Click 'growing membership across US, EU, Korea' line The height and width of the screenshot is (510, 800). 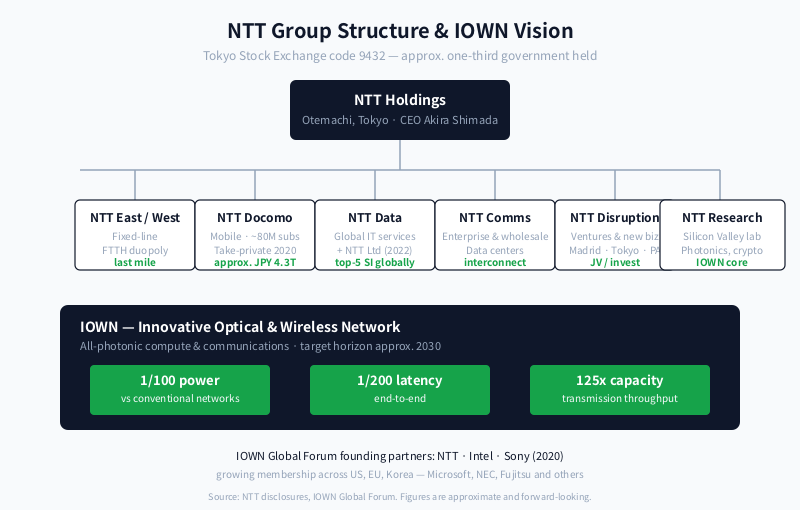coord(399,474)
